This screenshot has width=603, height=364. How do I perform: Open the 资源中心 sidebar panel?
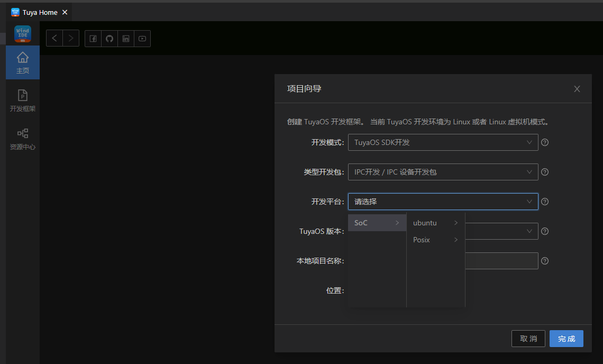23,139
